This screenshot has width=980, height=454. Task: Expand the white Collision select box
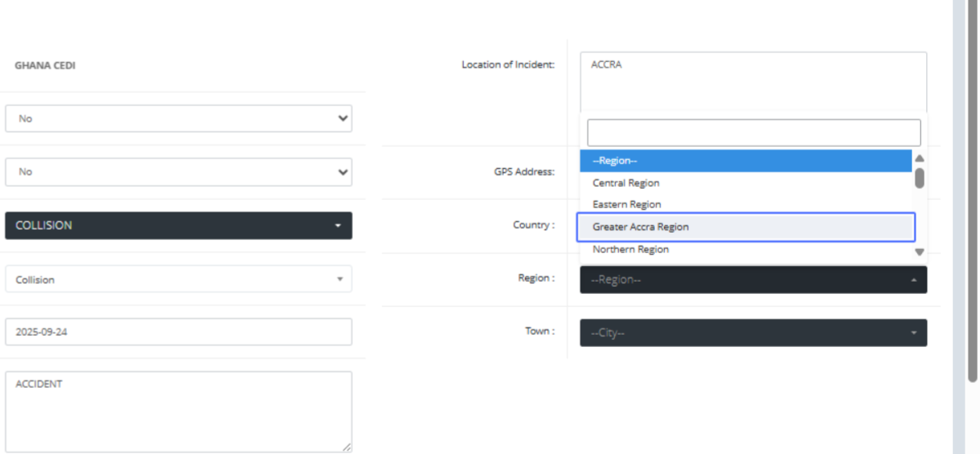point(178,279)
